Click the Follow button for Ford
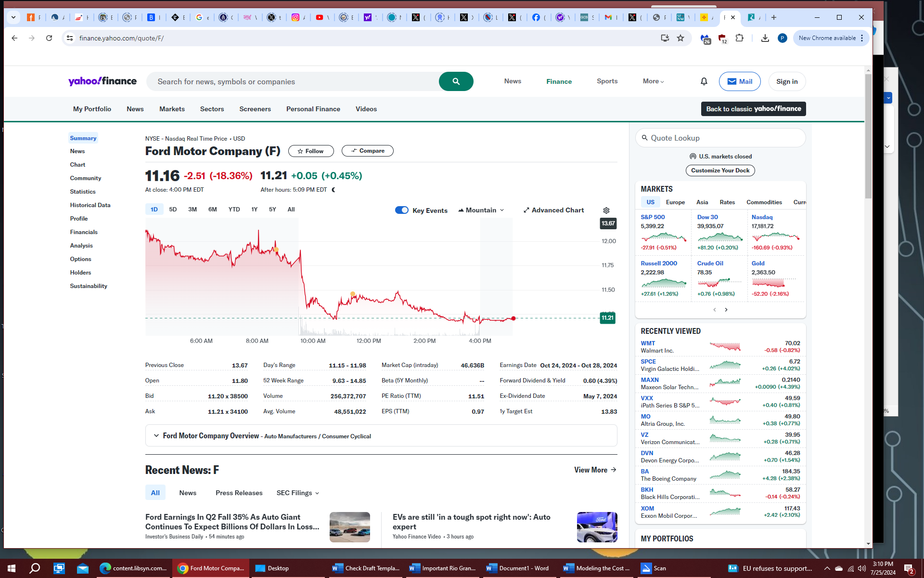 point(311,151)
